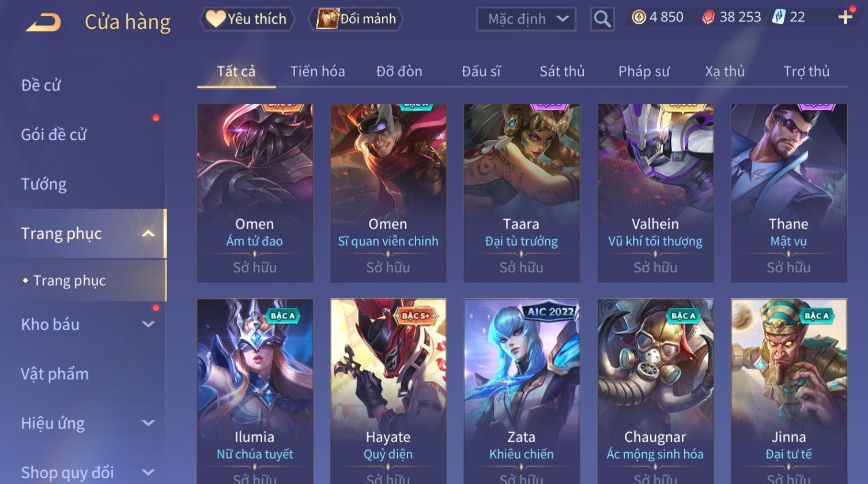Open the search magnifier icon

pyautogui.click(x=602, y=20)
